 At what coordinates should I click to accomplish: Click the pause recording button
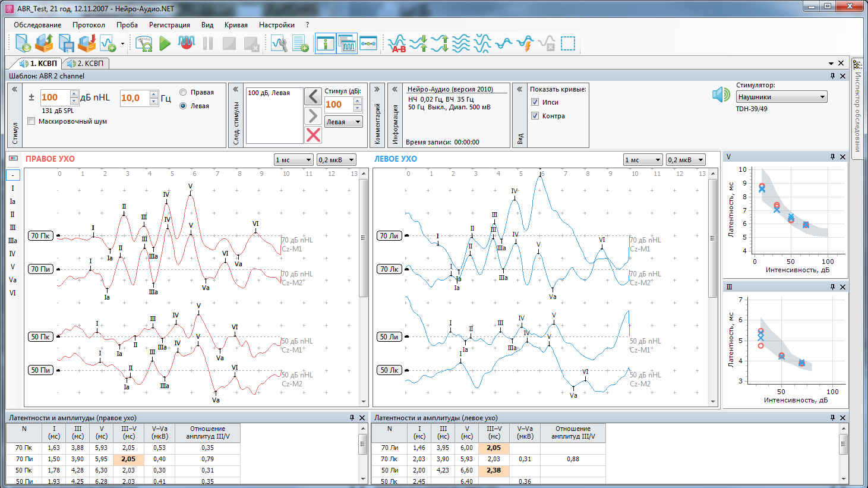pos(208,43)
